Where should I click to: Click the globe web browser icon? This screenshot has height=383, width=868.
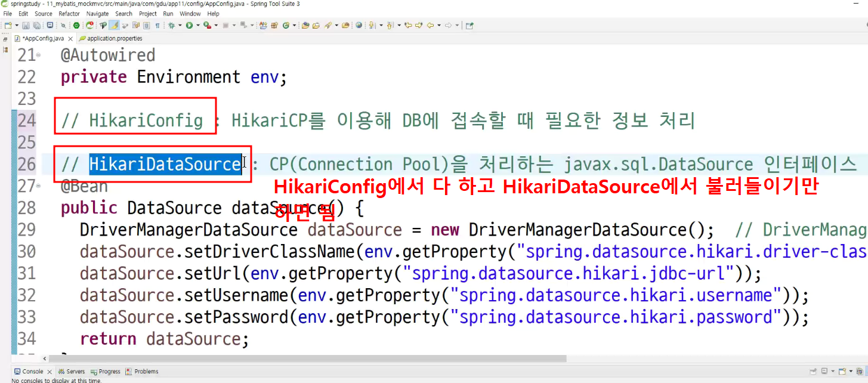[359, 26]
